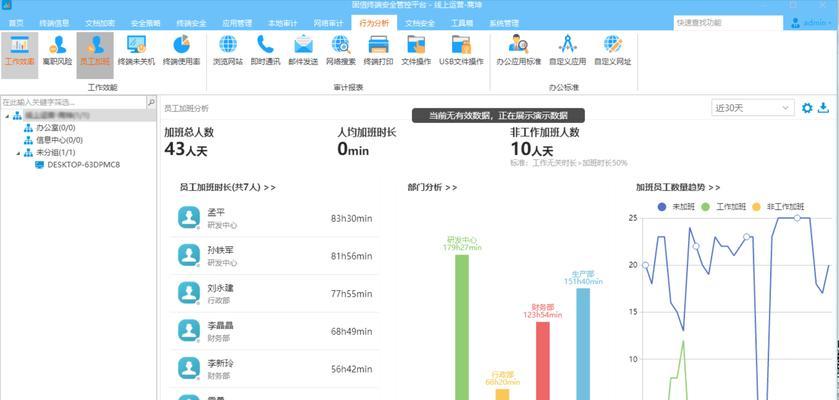
Task: Click 孟平's avatar icon
Action: (188, 218)
